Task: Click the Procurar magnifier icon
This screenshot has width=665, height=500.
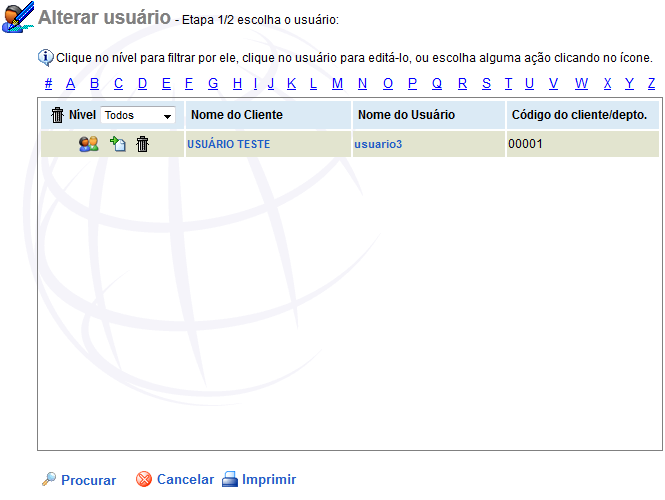Action: pyautogui.click(x=49, y=479)
